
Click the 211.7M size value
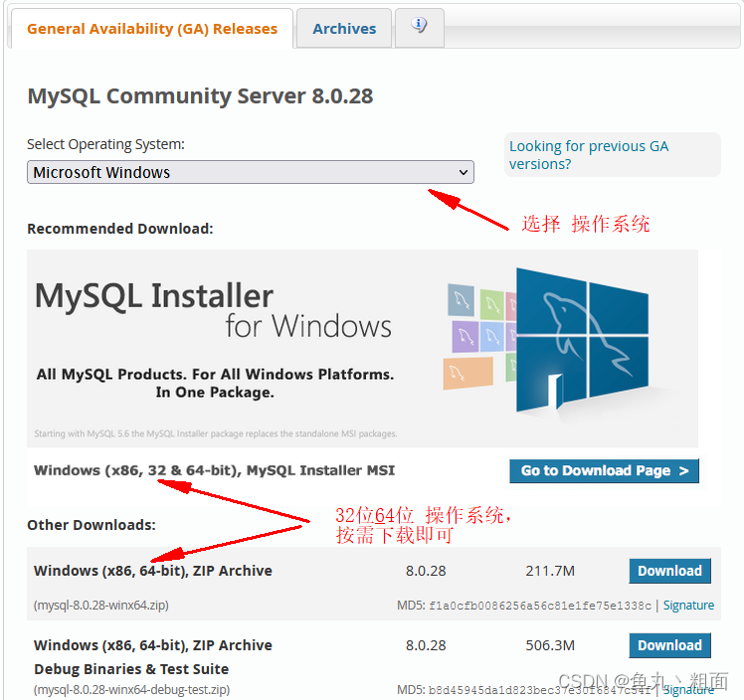pos(550,571)
